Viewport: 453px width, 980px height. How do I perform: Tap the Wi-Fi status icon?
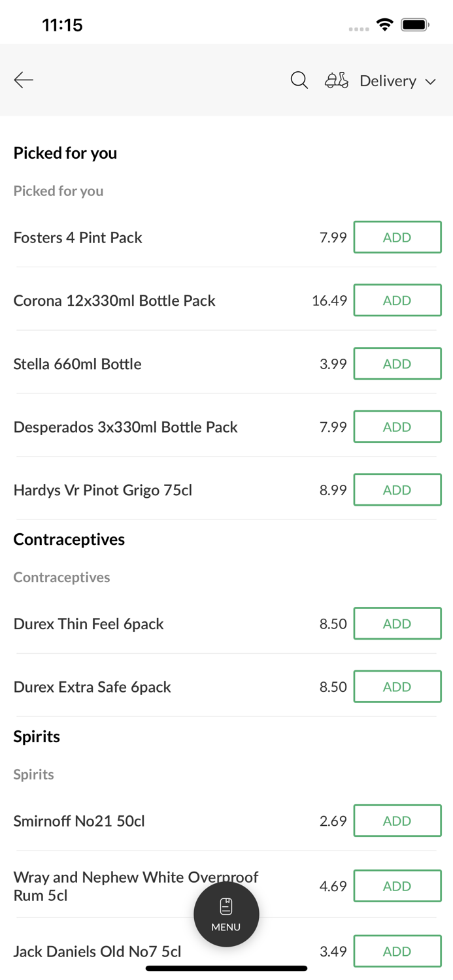[385, 24]
